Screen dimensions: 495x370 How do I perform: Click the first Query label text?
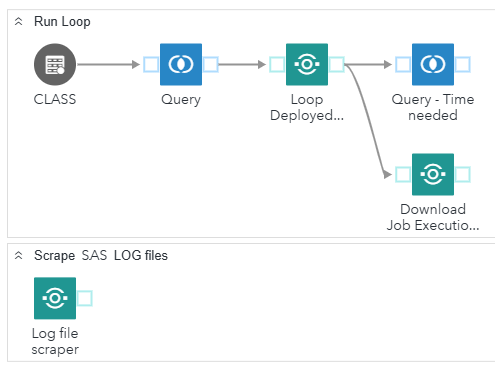tap(181, 100)
